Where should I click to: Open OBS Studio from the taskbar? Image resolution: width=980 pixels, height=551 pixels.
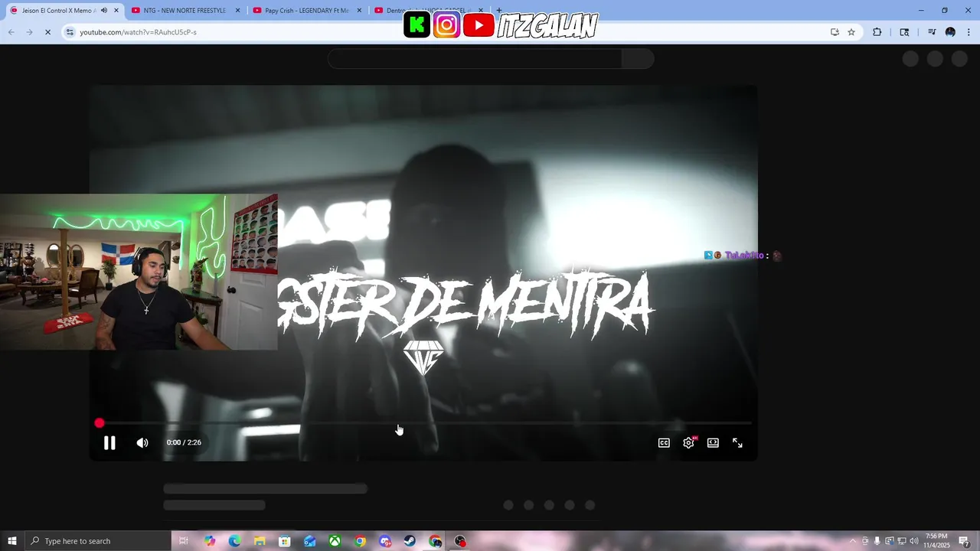coord(460,541)
